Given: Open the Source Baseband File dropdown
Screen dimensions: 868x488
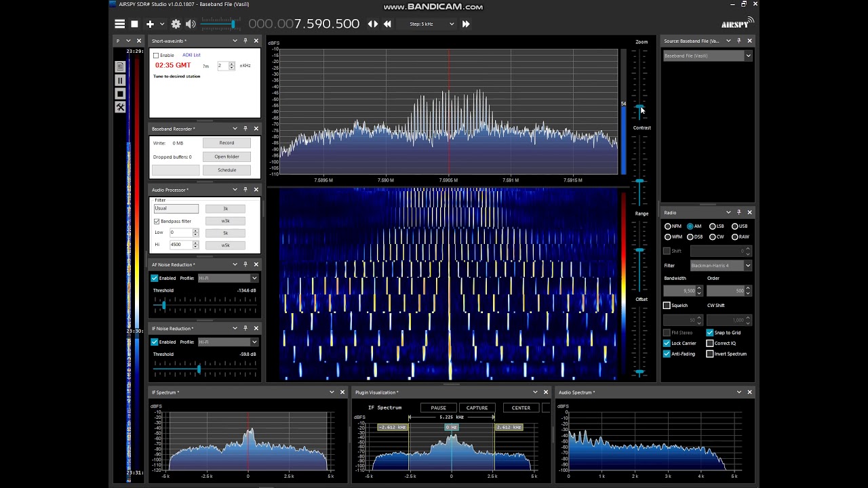Looking at the screenshot, I should 707,56.
